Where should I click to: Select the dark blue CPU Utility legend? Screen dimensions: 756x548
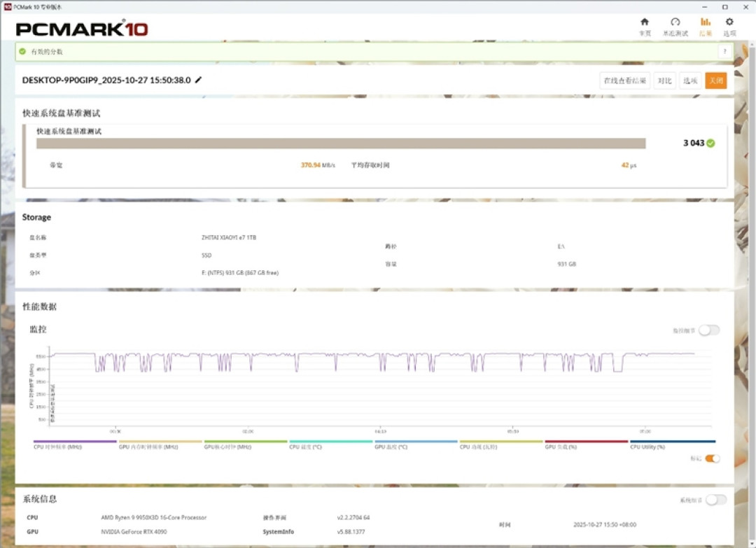673,444
